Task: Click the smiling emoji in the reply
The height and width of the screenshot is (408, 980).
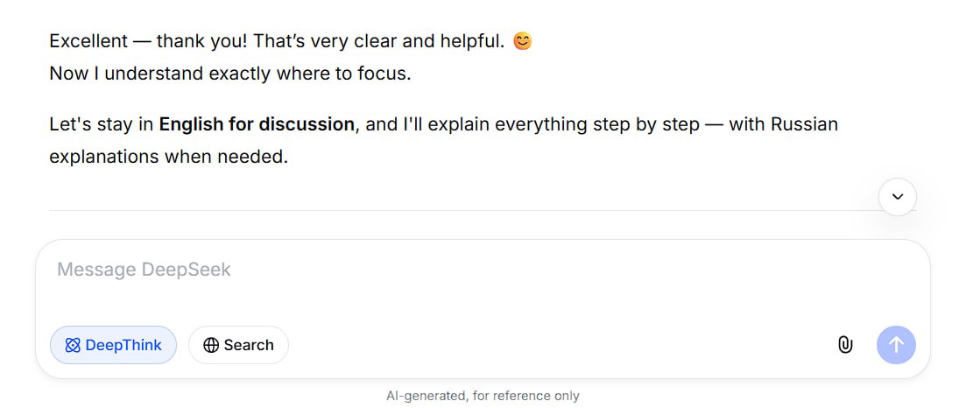Action: (523, 41)
